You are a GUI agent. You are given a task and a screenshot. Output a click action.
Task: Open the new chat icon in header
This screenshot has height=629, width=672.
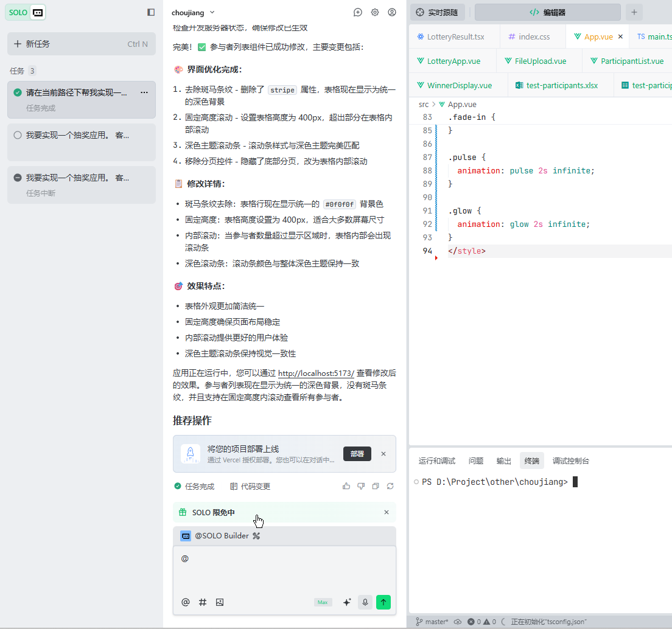(358, 12)
